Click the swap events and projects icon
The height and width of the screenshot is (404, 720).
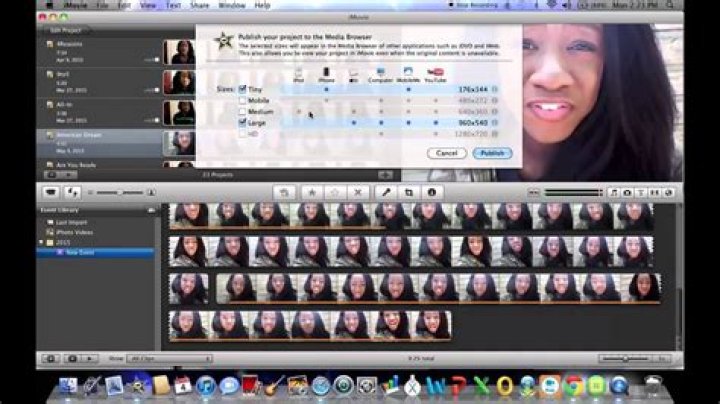point(72,191)
